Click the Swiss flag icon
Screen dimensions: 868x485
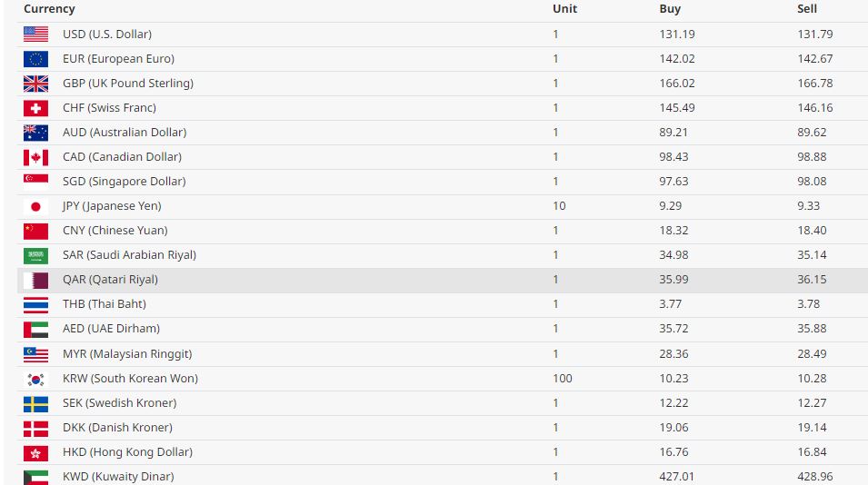point(35,108)
